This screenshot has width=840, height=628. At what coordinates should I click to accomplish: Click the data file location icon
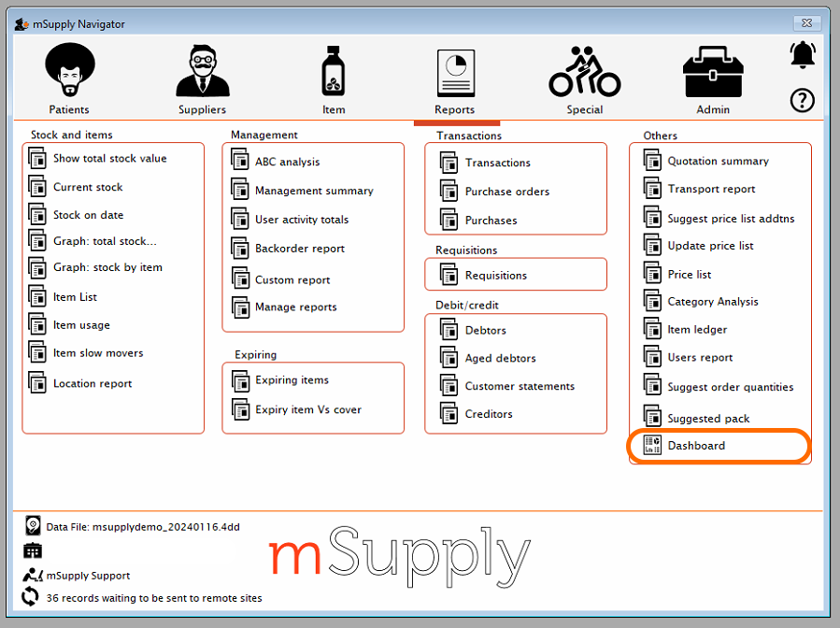[x=32, y=525]
